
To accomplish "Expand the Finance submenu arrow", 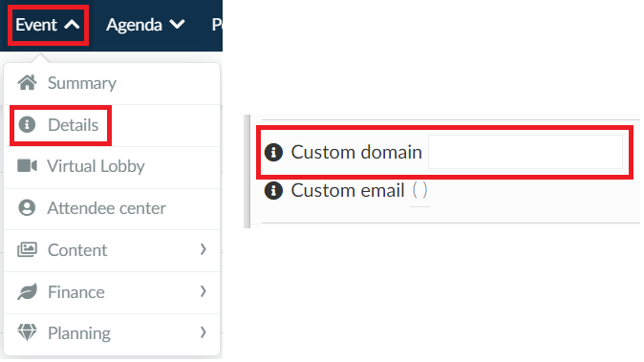I will click(x=203, y=291).
